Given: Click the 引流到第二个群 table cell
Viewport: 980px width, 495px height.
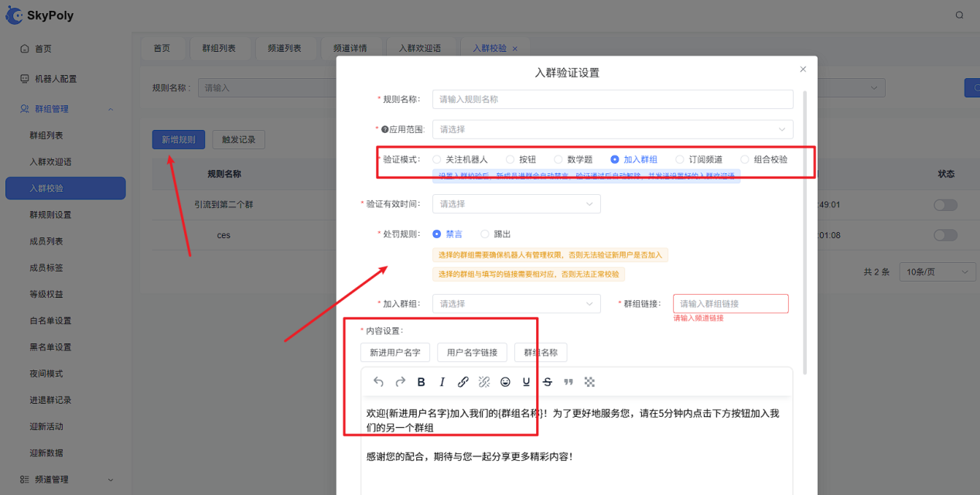Looking at the screenshot, I should 224,205.
